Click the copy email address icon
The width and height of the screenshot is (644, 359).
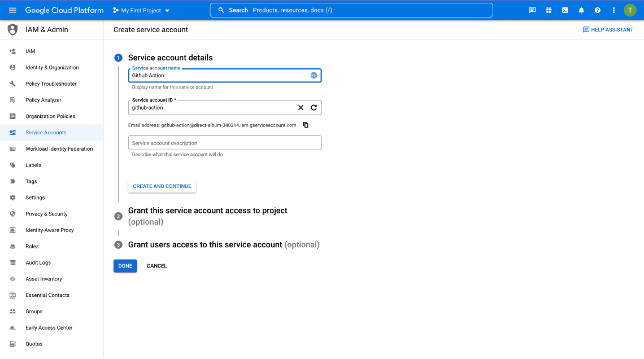pos(305,125)
